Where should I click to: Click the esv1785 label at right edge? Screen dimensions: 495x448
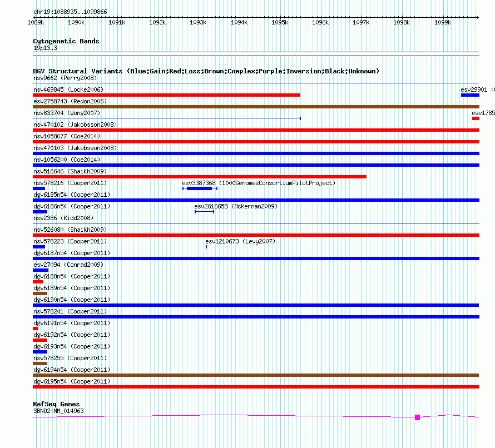(483, 113)
